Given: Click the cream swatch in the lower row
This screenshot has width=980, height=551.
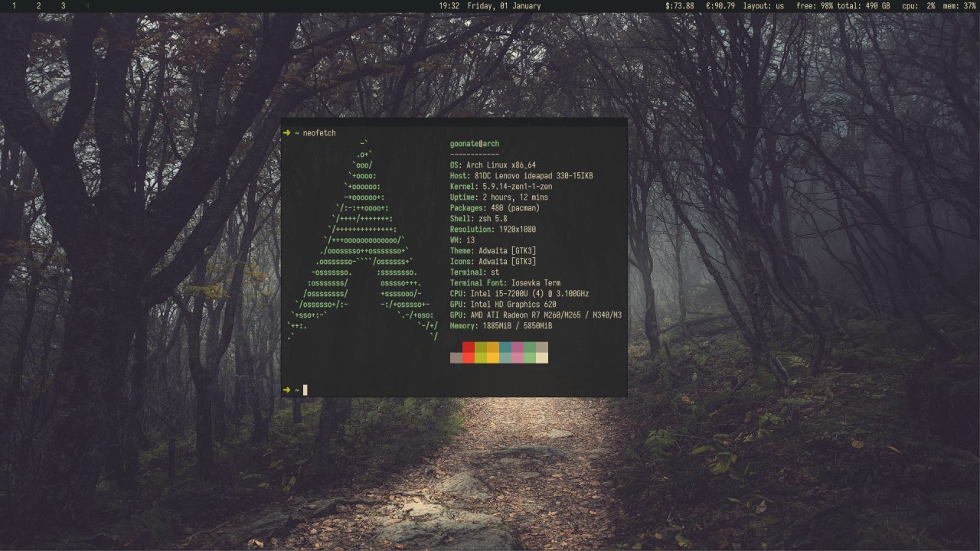Looking at the screenshot, I should (x=542, y=357).
